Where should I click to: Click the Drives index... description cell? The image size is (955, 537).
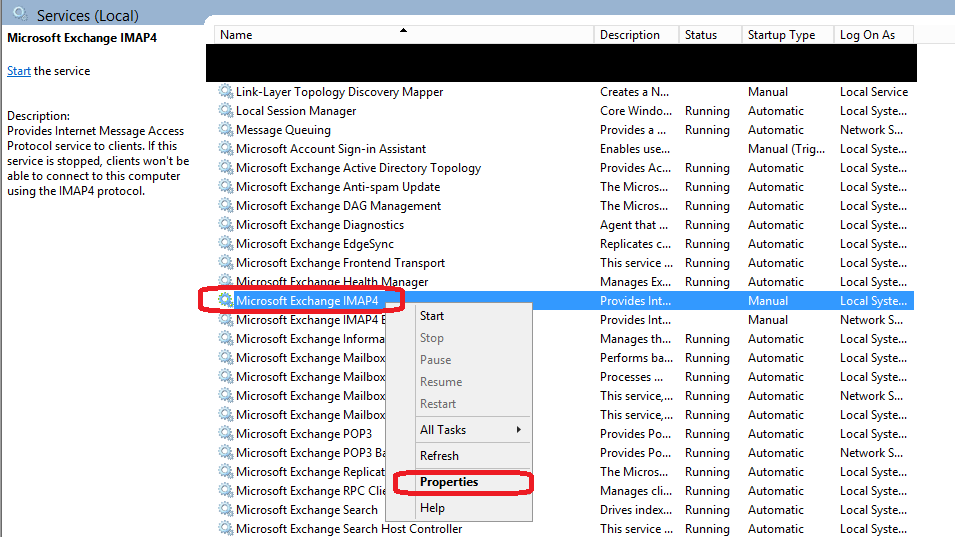(x=636, y=510)
